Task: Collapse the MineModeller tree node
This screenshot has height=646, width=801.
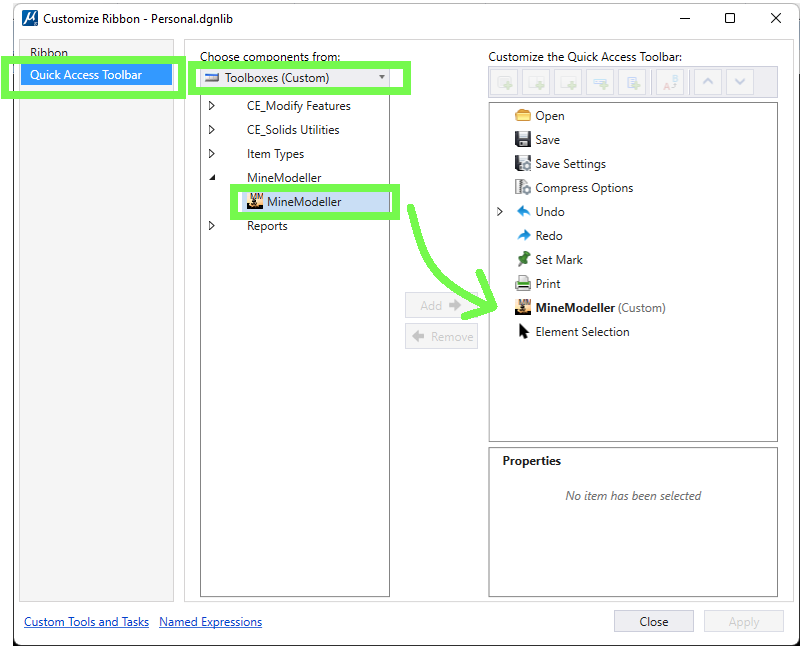Action: [x=211, y=178]
